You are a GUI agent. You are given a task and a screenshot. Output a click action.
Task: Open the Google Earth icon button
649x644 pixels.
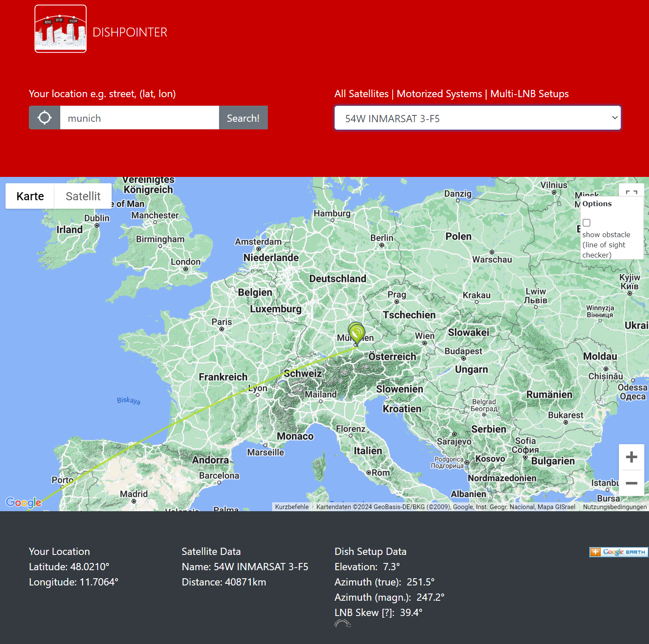[x=618, y=552]
